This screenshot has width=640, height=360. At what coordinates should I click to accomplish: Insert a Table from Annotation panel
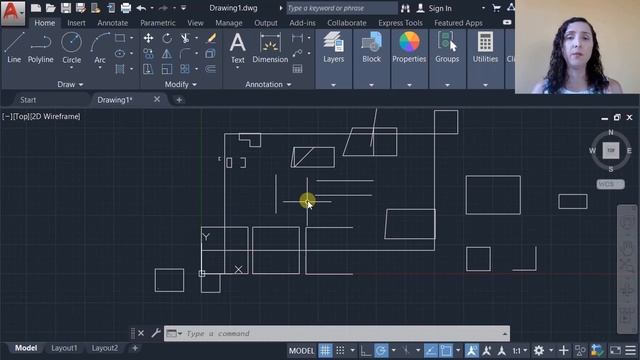pos(298,69)
